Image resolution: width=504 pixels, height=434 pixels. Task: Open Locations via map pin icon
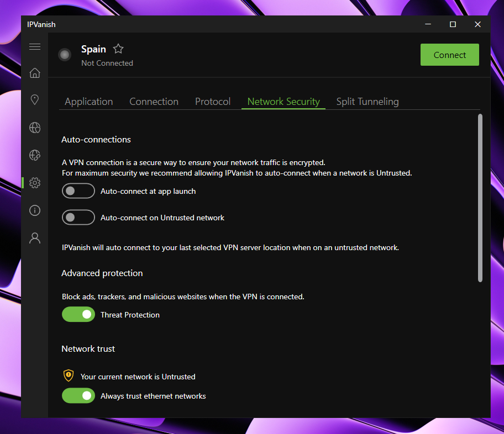[x=35, y=99]
